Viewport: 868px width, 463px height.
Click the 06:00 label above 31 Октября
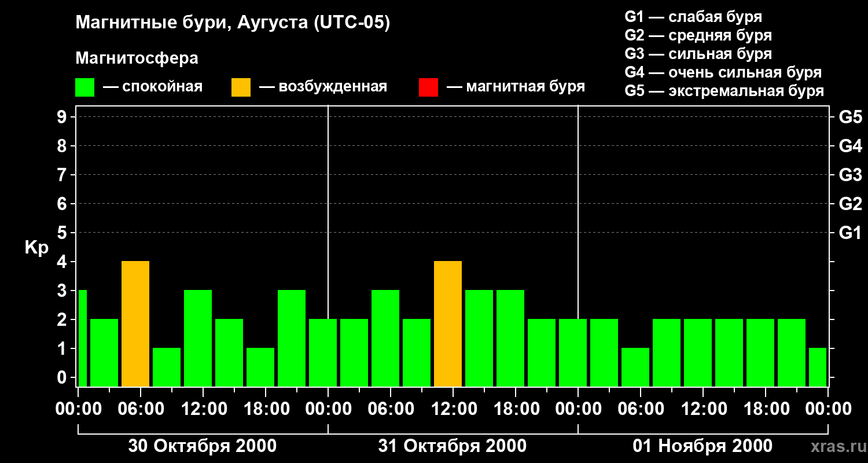[390, 409]
